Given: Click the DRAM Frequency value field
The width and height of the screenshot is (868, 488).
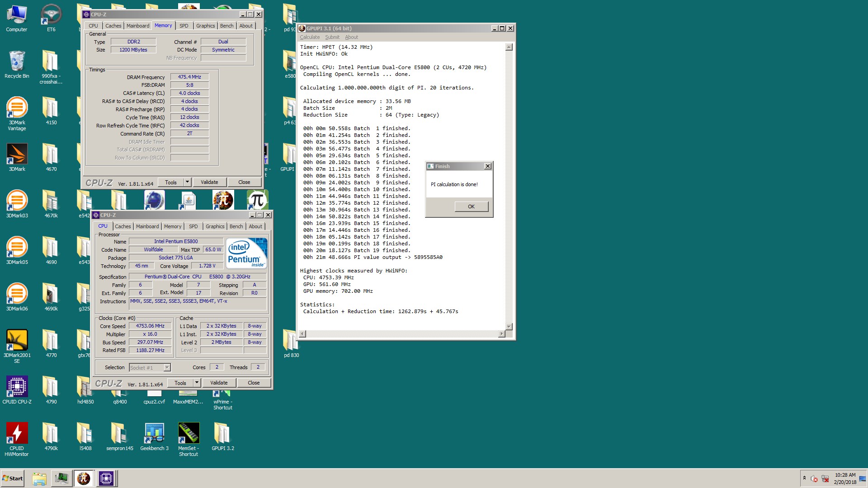Looking at the screenshot, I should point(189,77).
